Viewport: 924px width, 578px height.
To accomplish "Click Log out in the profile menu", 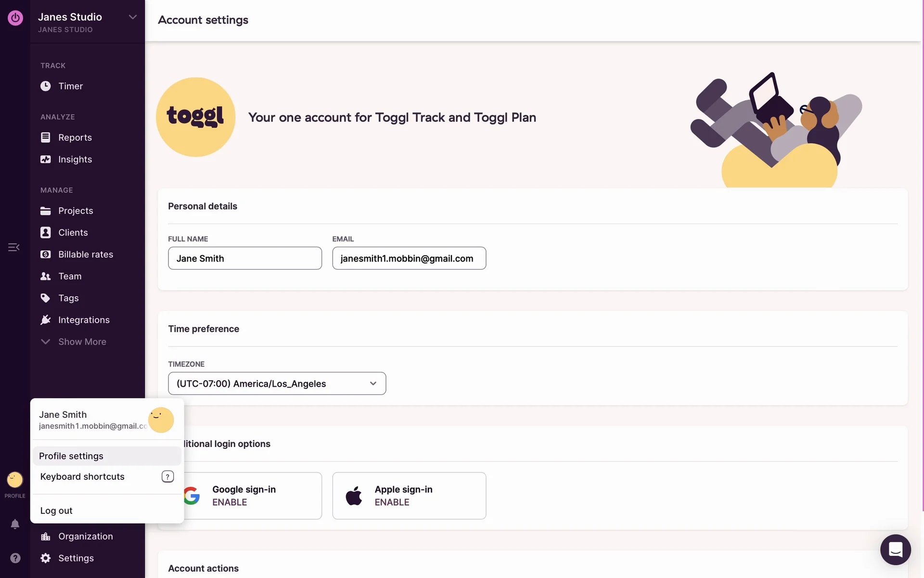I will tap(56, 511).
